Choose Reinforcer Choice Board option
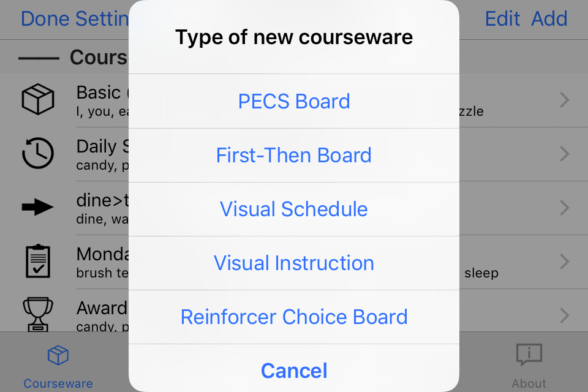The width and height of the screenshot is (588, 392). pos(294,317)
